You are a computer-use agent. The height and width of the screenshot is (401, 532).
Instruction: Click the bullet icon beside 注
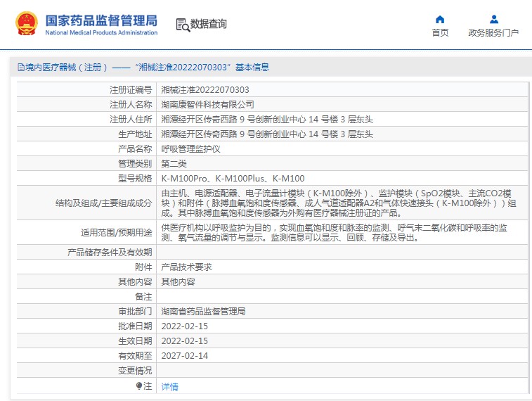[138, 386]
